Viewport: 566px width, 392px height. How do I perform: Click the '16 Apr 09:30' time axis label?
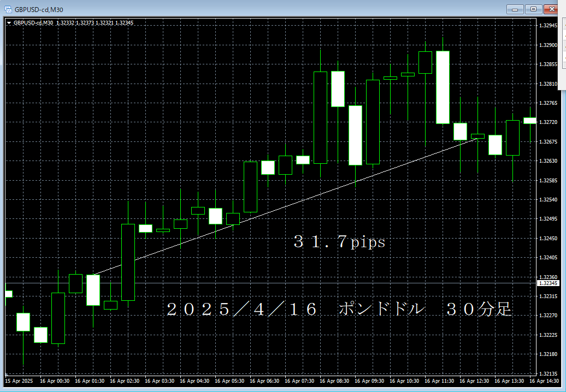[x=369, y=381]
